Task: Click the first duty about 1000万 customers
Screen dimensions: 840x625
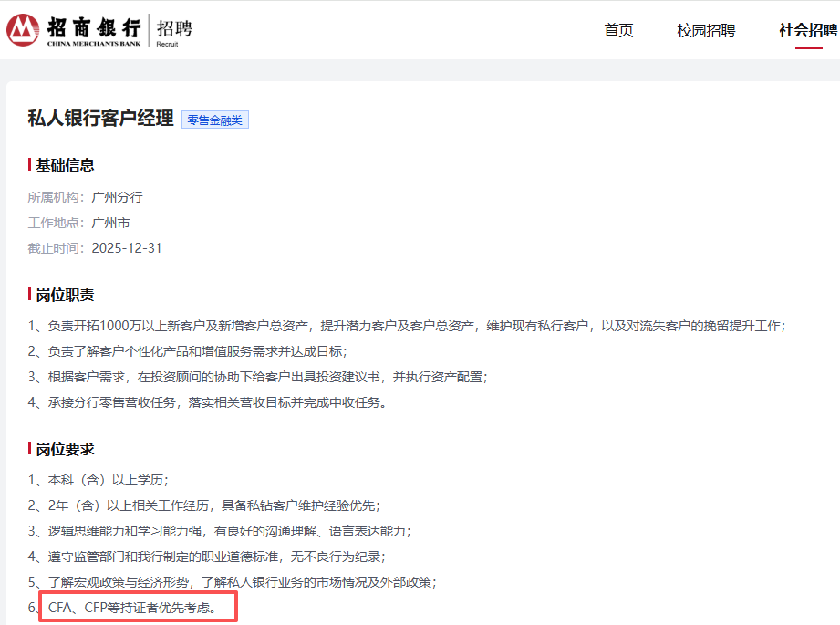Action: pos(406,326)
